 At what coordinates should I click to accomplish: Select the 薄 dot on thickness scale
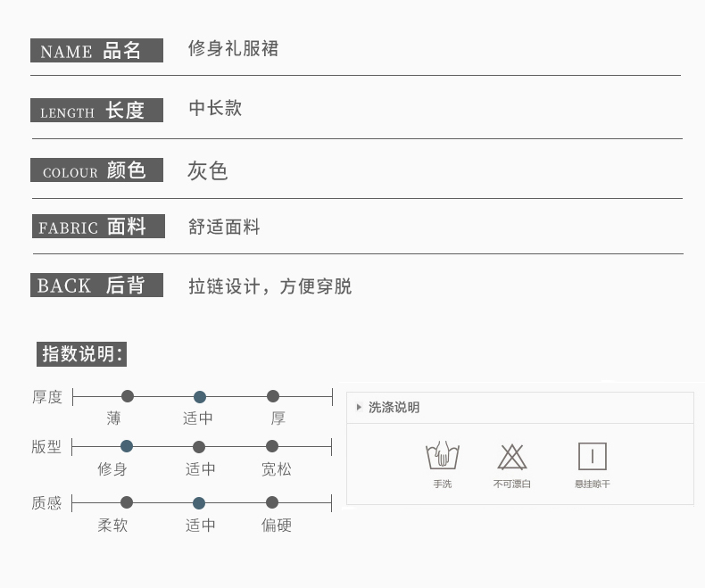pos(128,396)
